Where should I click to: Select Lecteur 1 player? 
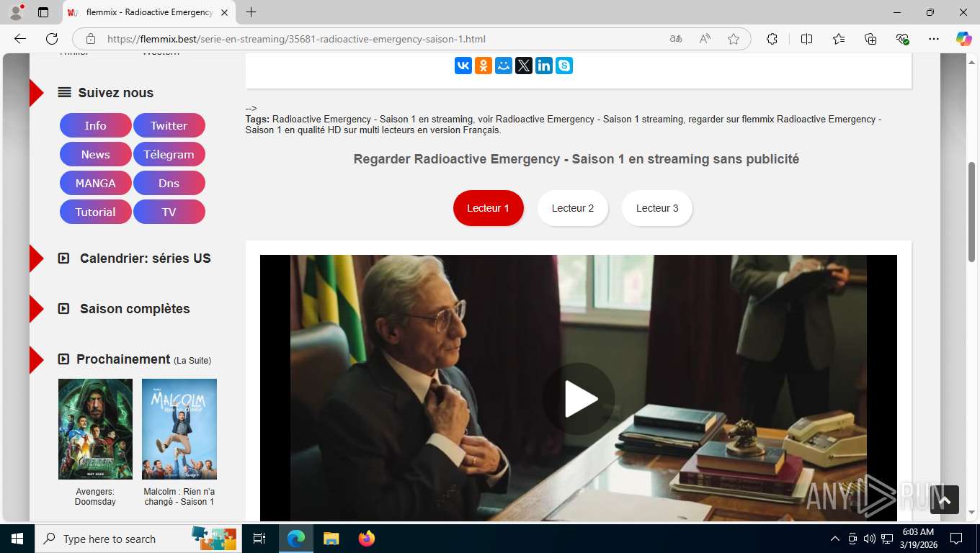point(488,208)
